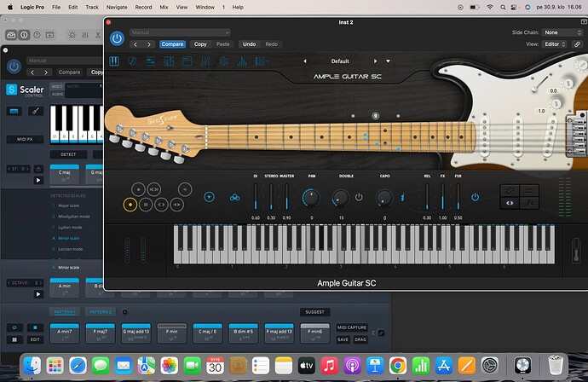The height and width of the screenshot is (382, 588).
Task: Open the Record menu
Action: (144, 7)
